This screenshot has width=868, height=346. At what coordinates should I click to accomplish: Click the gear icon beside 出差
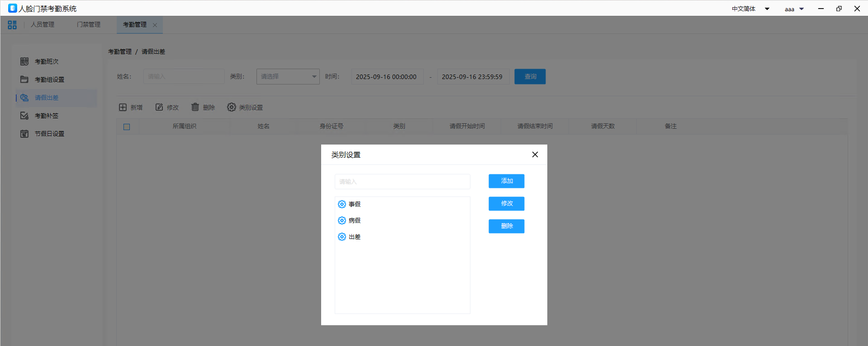(342, 237)
